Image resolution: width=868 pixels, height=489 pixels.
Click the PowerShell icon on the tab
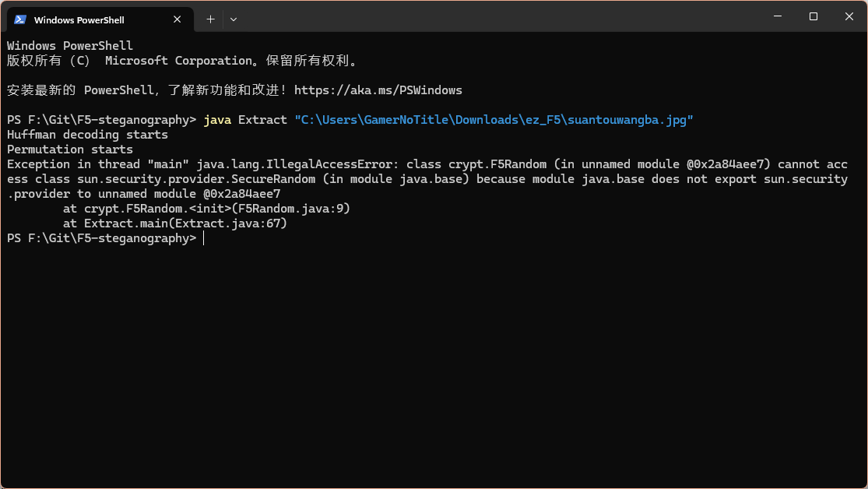[20, 19]
